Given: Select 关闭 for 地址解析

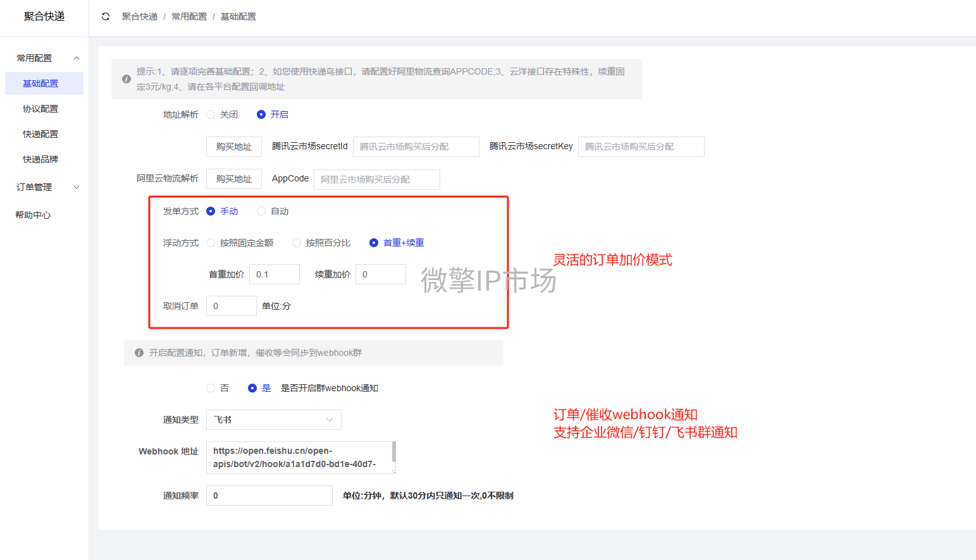Looking at the screenshot, I should tap(211, 114).
